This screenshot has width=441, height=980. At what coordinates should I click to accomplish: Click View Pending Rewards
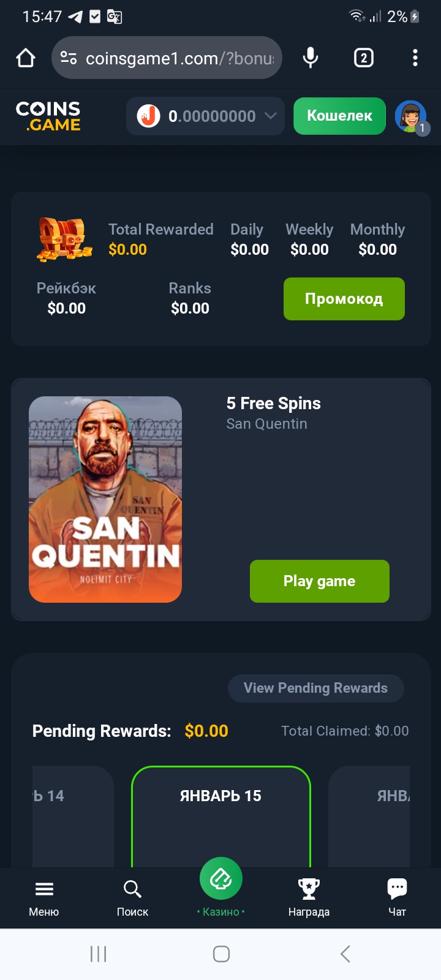(x=316, y=688)
